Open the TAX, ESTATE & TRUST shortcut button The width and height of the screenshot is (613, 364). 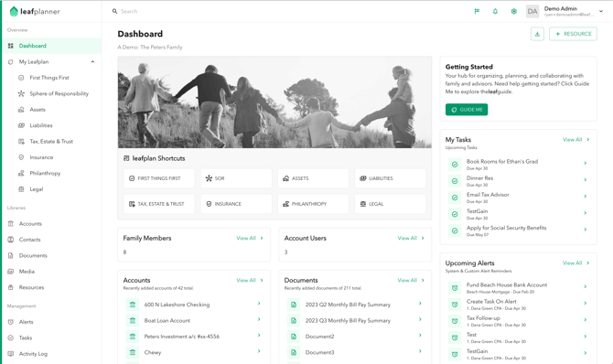click(x=159, y=204)
